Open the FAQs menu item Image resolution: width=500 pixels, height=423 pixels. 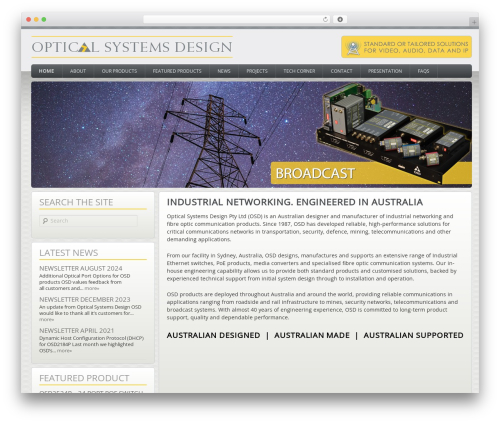pos(423,71)
